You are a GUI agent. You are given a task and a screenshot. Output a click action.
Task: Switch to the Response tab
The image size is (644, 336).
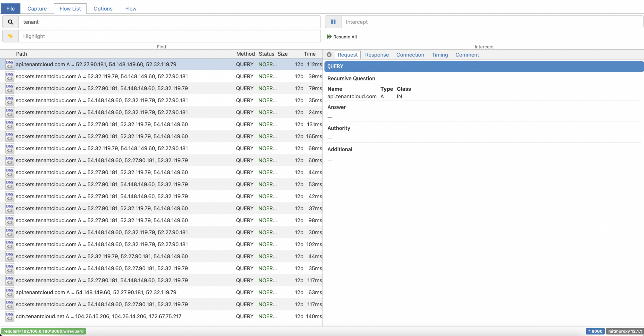pyautogui.click(x=377, y=55)
